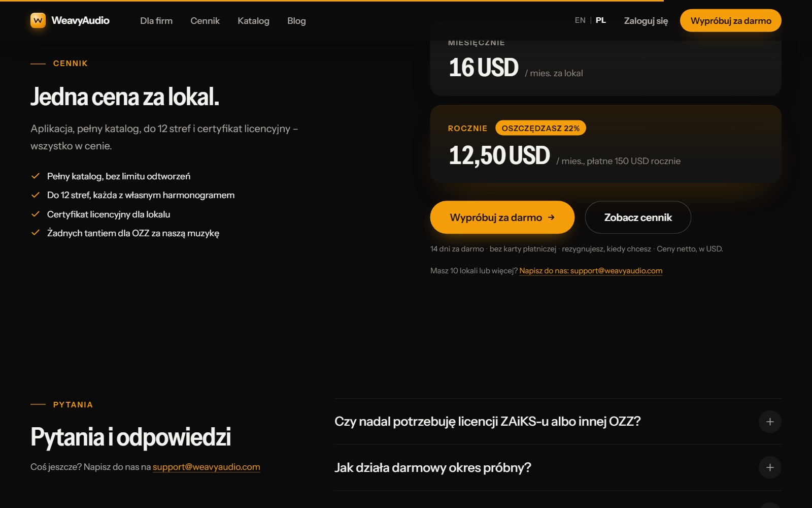Viewport: 812px width, 508px height.
Task: Click the Jedna cena za lokal heading
Action: (x=125, y=97)
